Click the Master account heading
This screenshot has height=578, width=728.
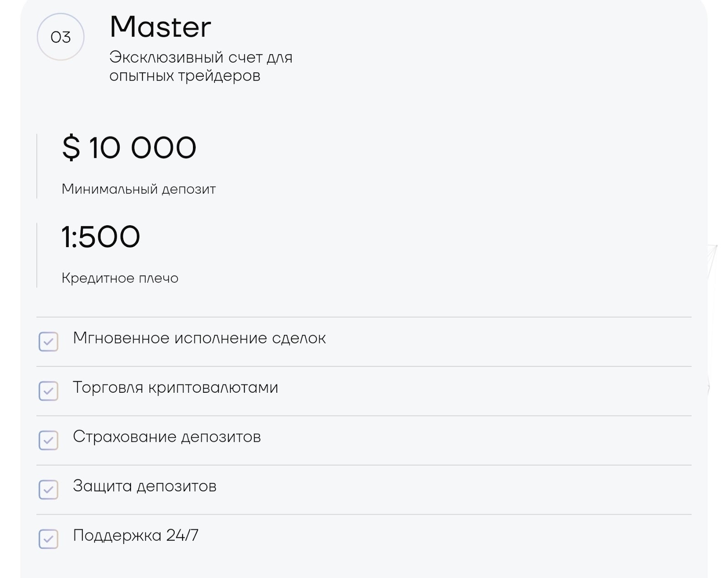click(160, 27)
